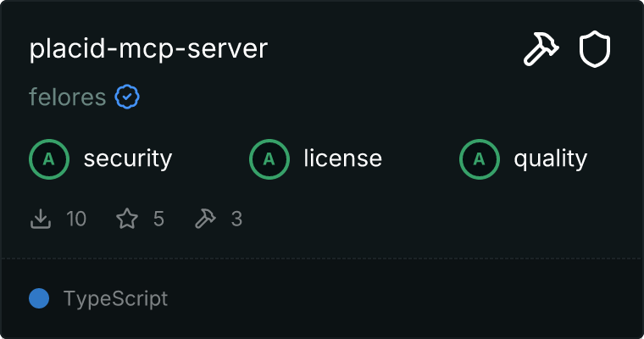Select the security label
Viewport: 644px width, 339px height.
[x=128, y=159]
